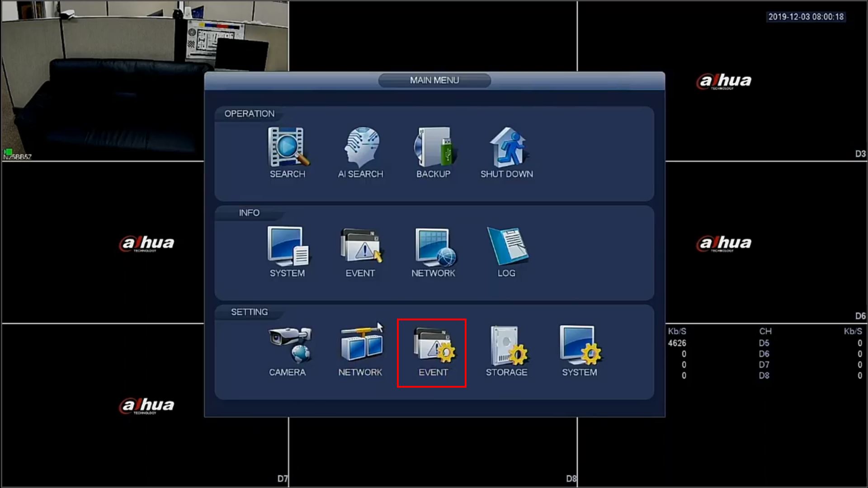Open Storage settings icon

coord(506,346)
